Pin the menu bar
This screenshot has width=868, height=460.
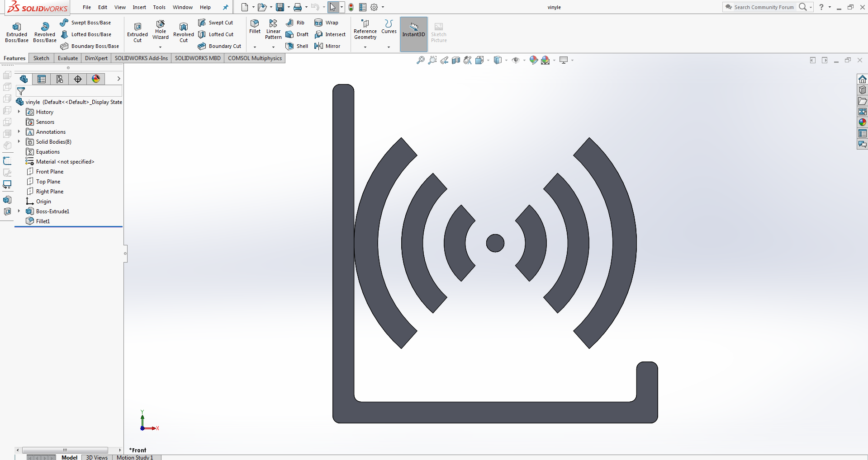tap(225, 7)
